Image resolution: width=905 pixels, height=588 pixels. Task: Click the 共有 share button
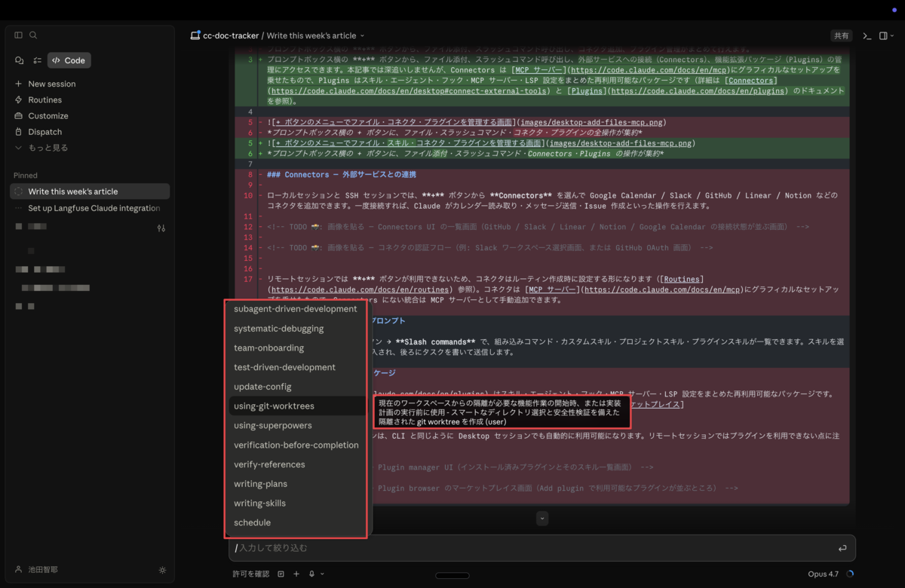[x=841, y=35]
